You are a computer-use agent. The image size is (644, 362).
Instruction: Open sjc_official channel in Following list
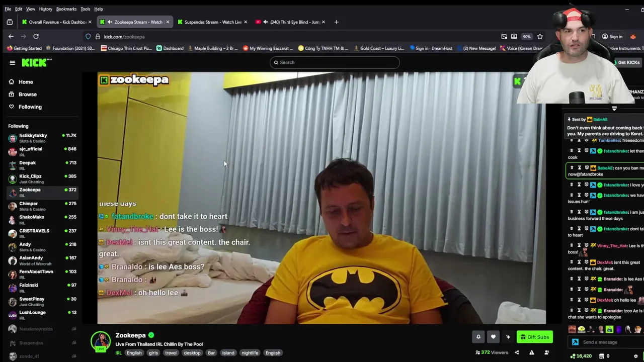coord(42,151)
